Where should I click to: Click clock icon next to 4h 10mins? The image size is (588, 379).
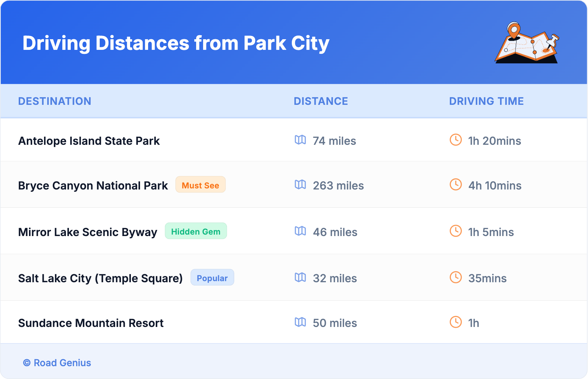point(456,185)
